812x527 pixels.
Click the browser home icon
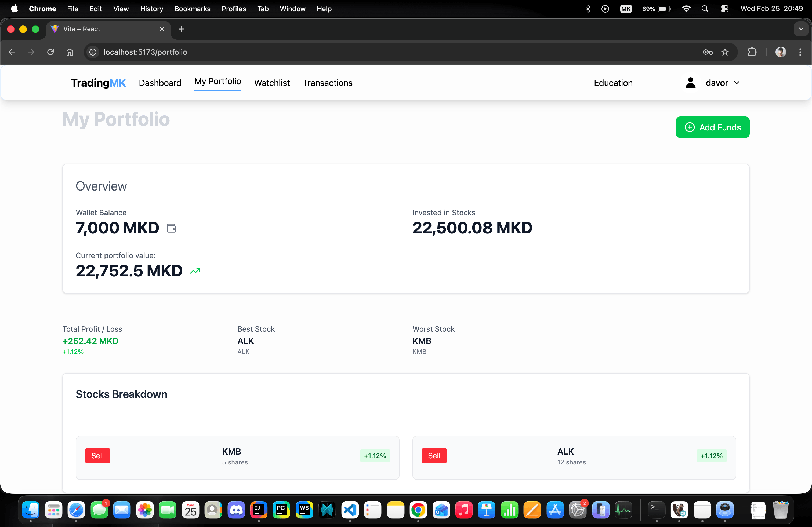[70, 52]
